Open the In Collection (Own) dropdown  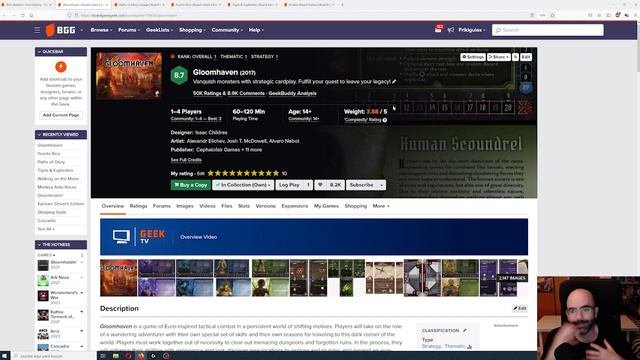243,185
